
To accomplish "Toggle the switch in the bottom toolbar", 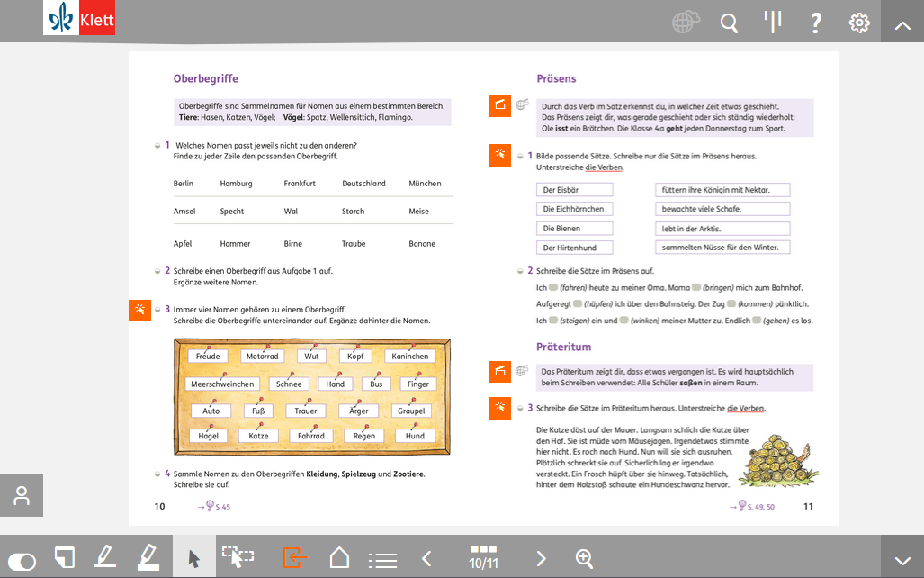I will (x=22, y=560).
